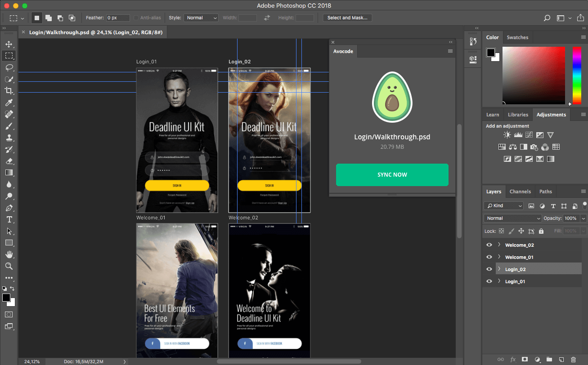This screenshot has width=588, height=365.
Task: Switch to the Libraries tab
Action: tap(518, 115)
